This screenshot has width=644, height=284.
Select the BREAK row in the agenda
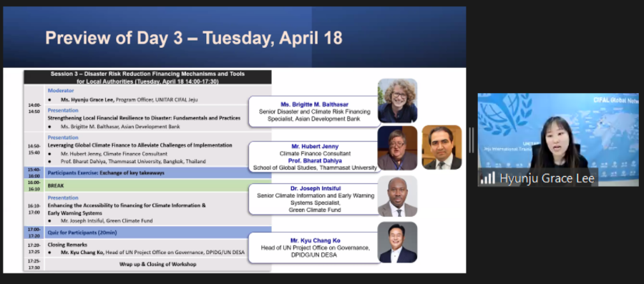pyautogui.click(x=147, y=185)
